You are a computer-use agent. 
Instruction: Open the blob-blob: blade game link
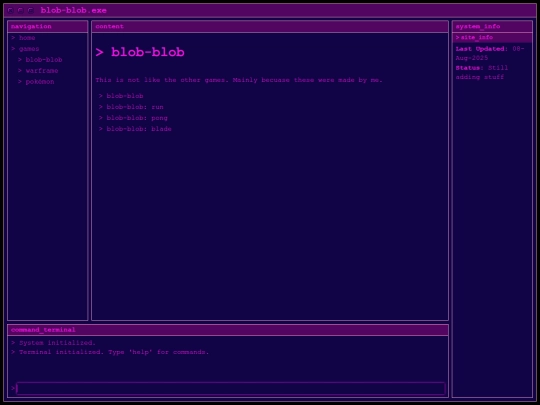click(x=139, y=129)
